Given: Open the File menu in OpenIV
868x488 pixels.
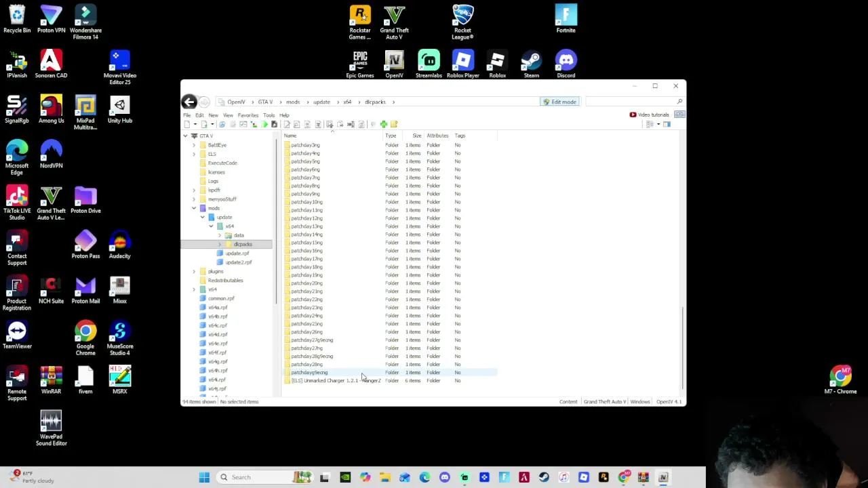Looking at the screenshot, I should click(187, 115).
